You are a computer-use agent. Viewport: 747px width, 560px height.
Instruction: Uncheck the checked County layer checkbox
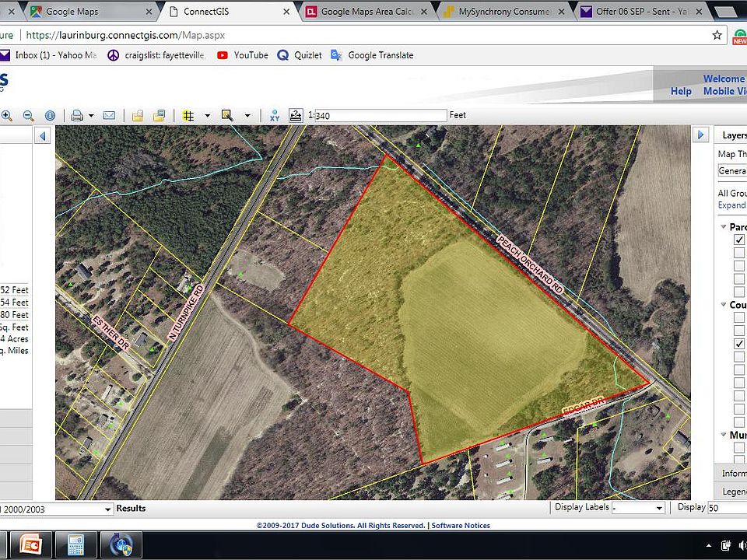[x=739, y=344]
